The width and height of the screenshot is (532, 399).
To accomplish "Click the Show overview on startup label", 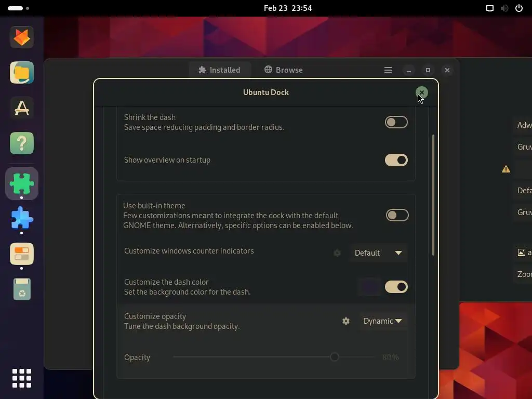I will pos(167,160).
